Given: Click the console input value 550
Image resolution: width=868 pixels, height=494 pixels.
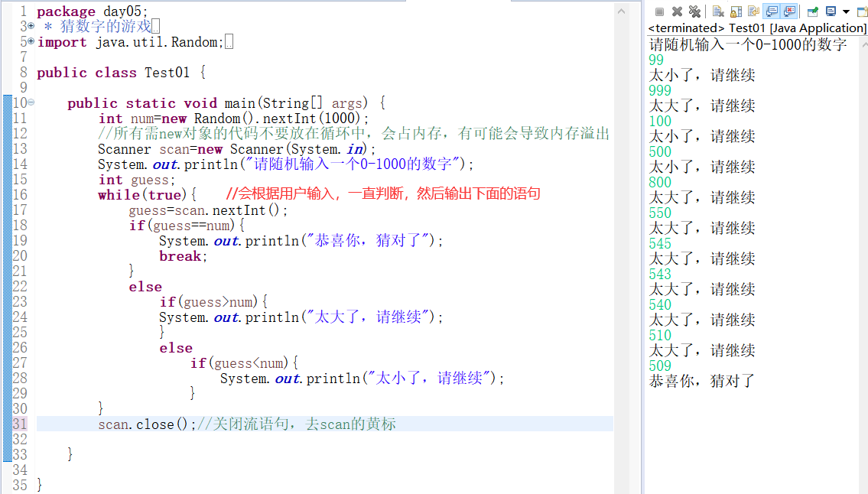Looking at the screenshot, I should [x=660, y=213].
